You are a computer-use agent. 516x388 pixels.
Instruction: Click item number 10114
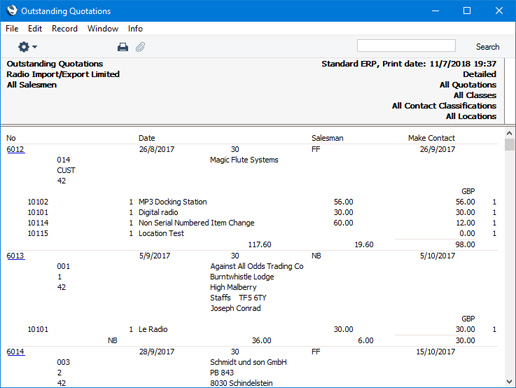[x=38, y=223]
